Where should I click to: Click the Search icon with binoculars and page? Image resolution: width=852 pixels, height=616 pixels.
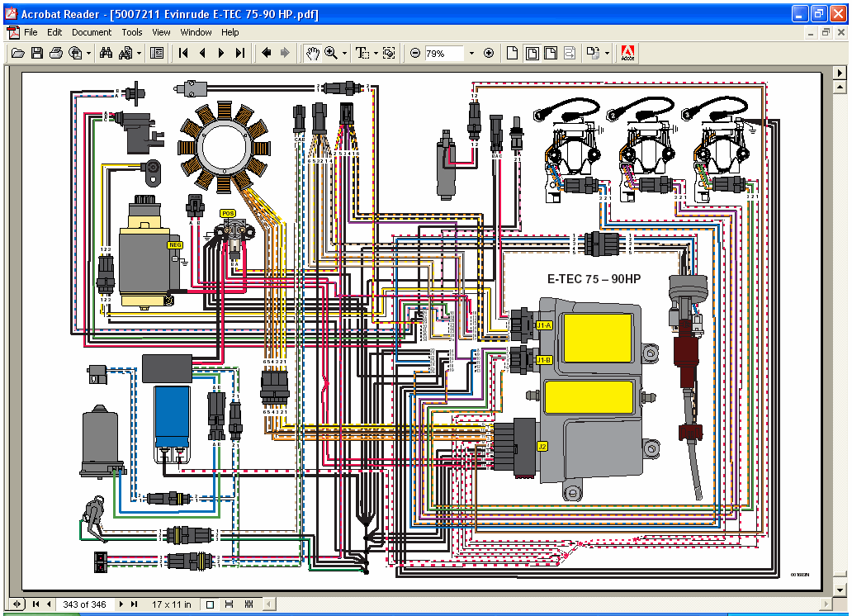click(x=125, y=54)
